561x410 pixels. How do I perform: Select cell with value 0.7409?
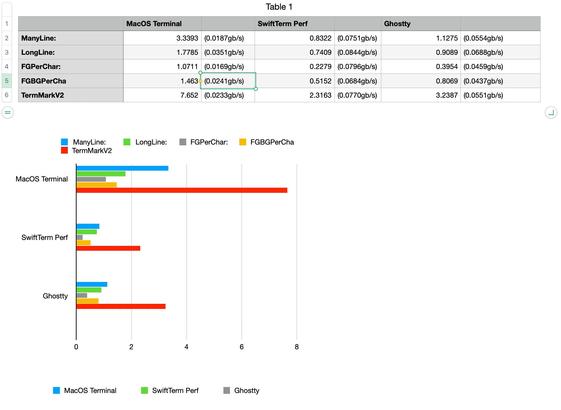point(294,52)
